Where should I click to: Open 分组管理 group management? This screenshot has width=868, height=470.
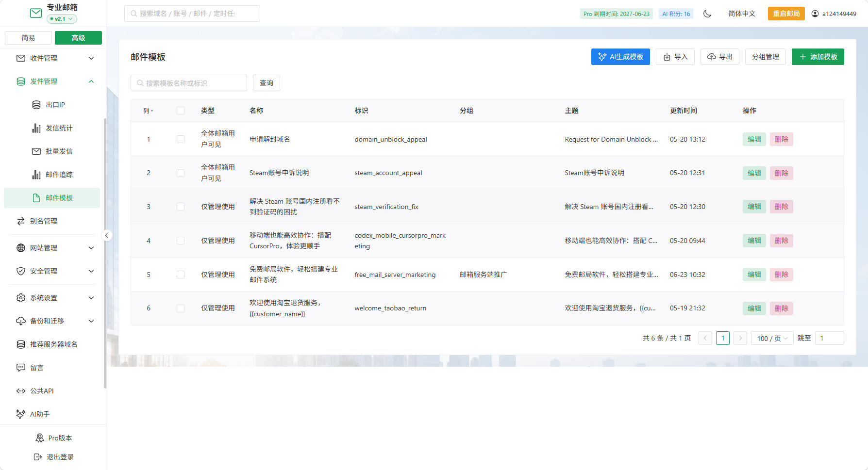click(x=766, y=57)
